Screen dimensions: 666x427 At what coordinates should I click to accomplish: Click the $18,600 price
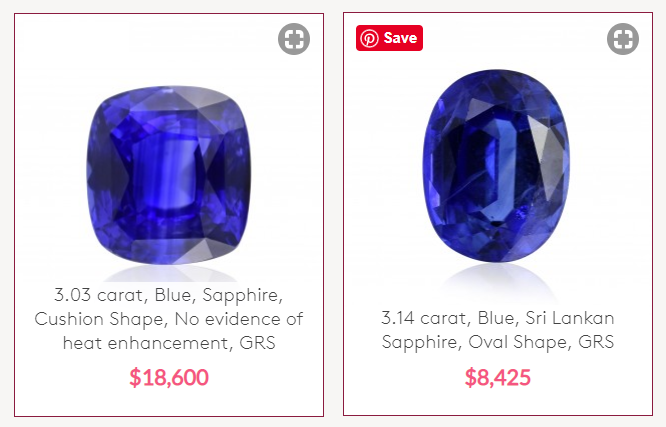pos(169,377)
